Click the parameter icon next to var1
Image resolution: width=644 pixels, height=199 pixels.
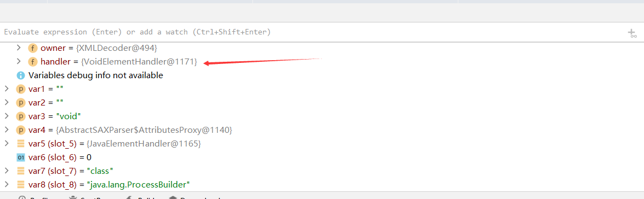pos(21,89)
